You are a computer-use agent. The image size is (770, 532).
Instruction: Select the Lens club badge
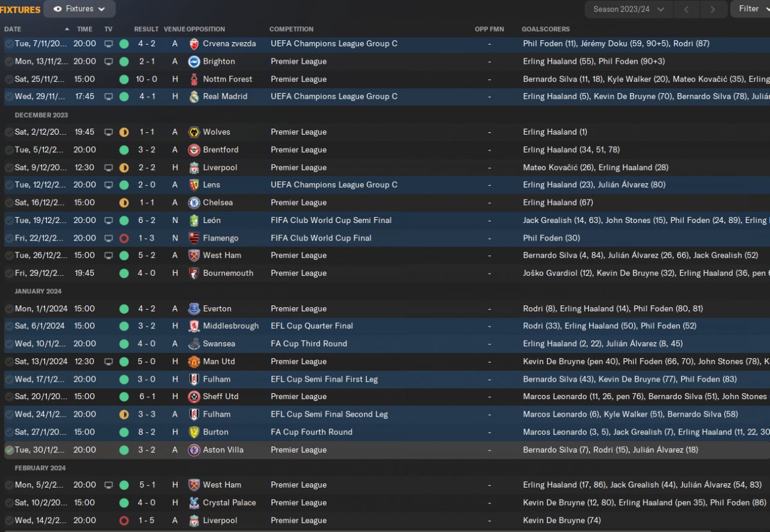194,185
